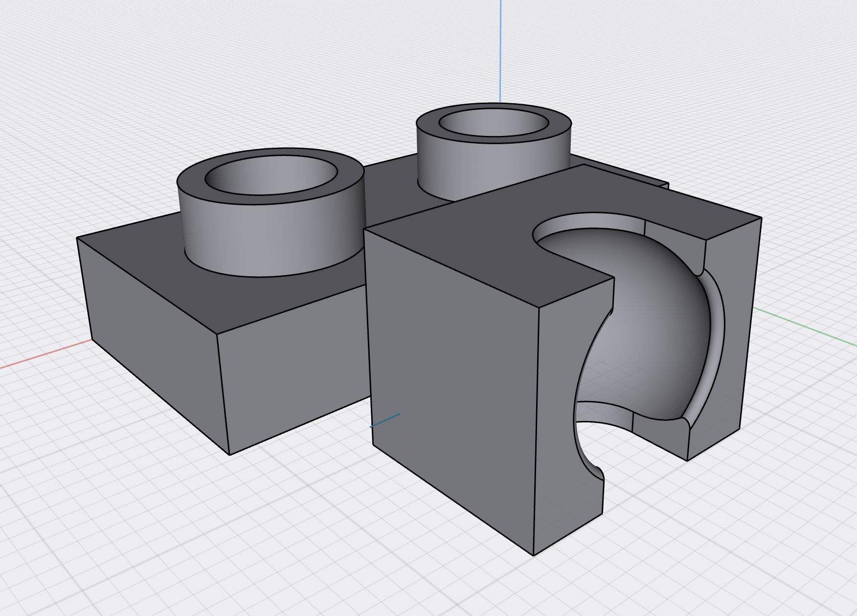Click the short teal line segment
Image resolution: width=857 pixels, height=616 pixels.
coord(386,419)
